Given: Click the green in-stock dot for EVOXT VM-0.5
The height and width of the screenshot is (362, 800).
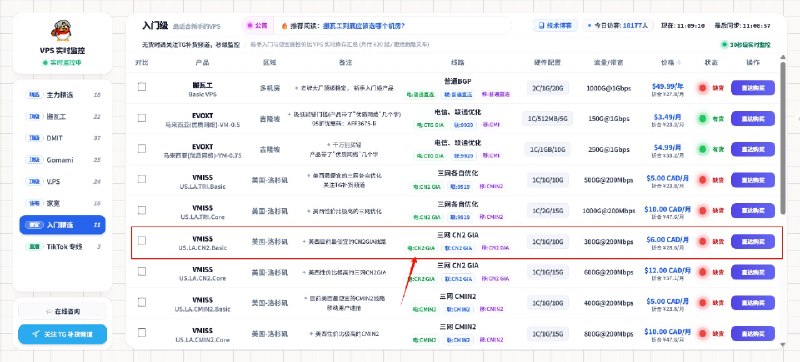Looking at the screenshot, I should 703,118.
